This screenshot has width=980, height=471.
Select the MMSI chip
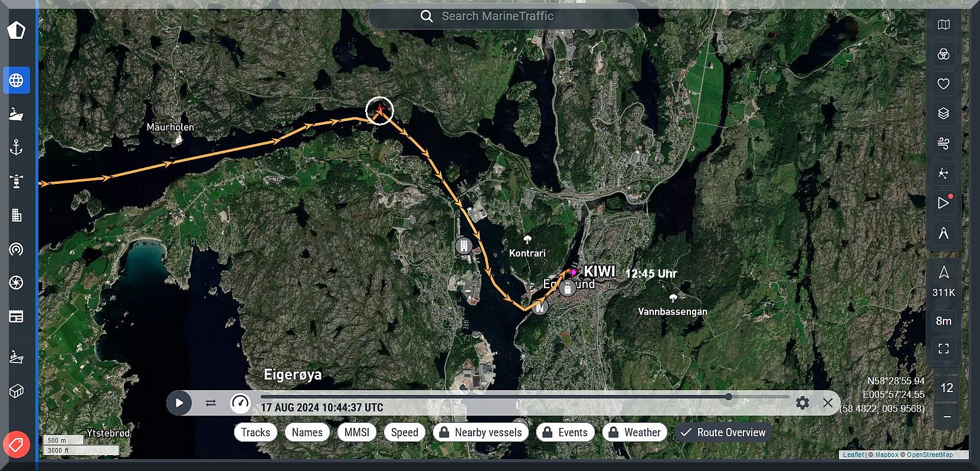click(357, 432)
